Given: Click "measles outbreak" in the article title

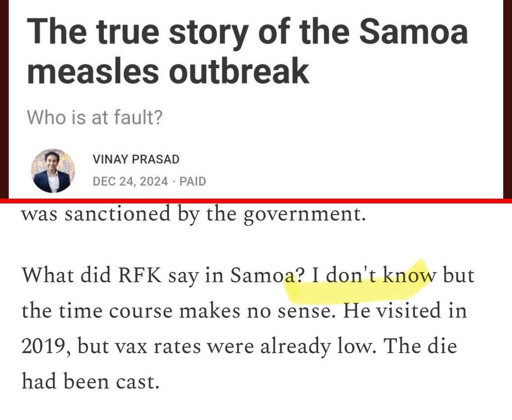Looking at the screenshot, I should 168,71.
